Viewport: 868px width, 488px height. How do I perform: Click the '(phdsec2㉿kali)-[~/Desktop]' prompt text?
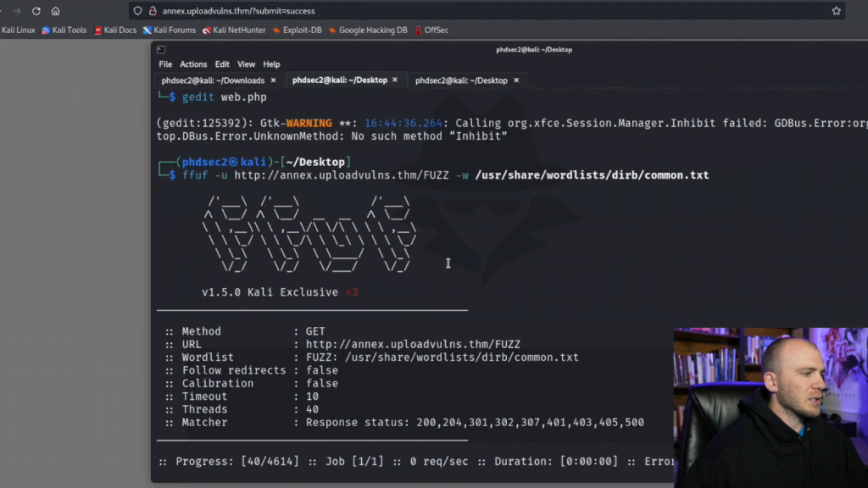264,162
